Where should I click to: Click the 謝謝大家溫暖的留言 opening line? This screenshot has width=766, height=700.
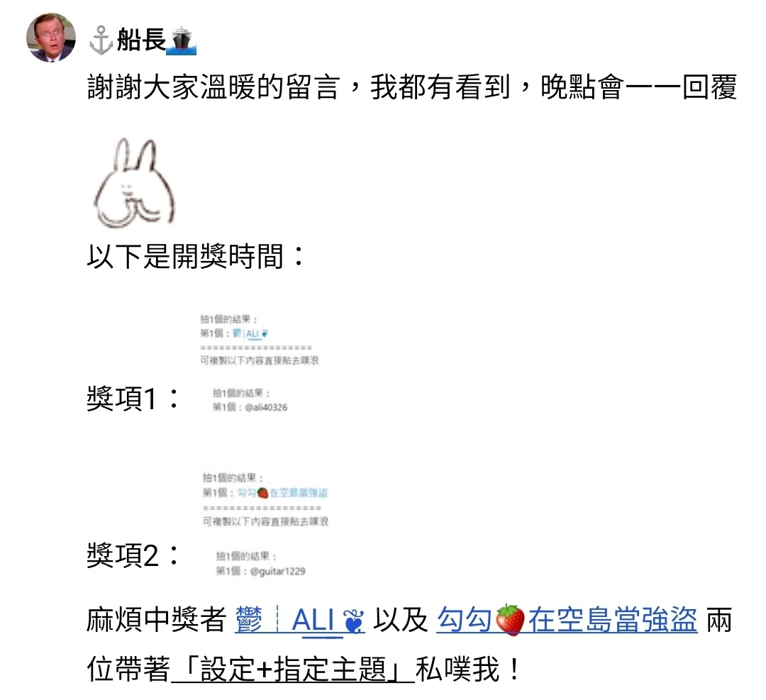pos(213,87)
